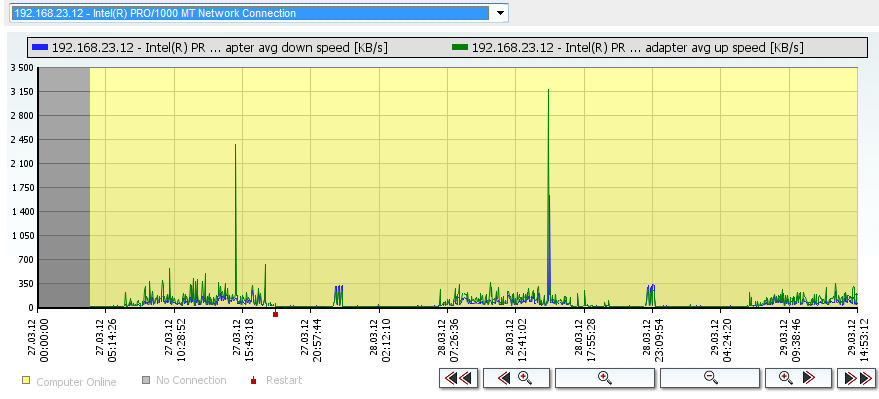This screenshot has height=399, width=879.
Task: Click the zoom-in right-arrow button
Action: [x=798, y=378]
